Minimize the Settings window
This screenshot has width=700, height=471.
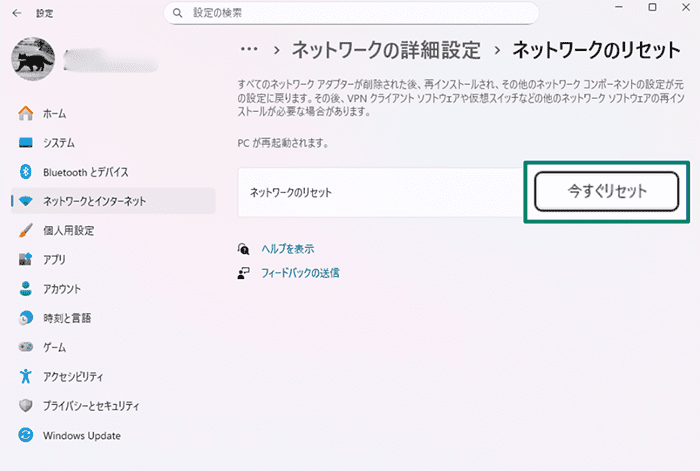tap(619, 7)
